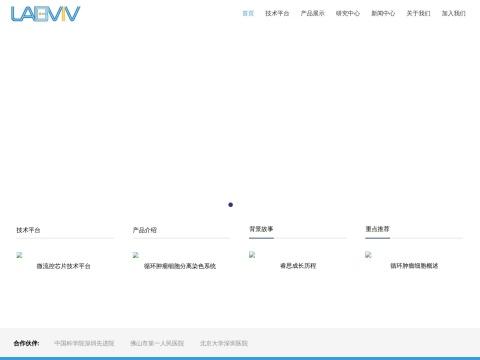Open the 循环肿瘤细胞概述 link
Screen dimensions: 480x360
click(x=414, y=266)
